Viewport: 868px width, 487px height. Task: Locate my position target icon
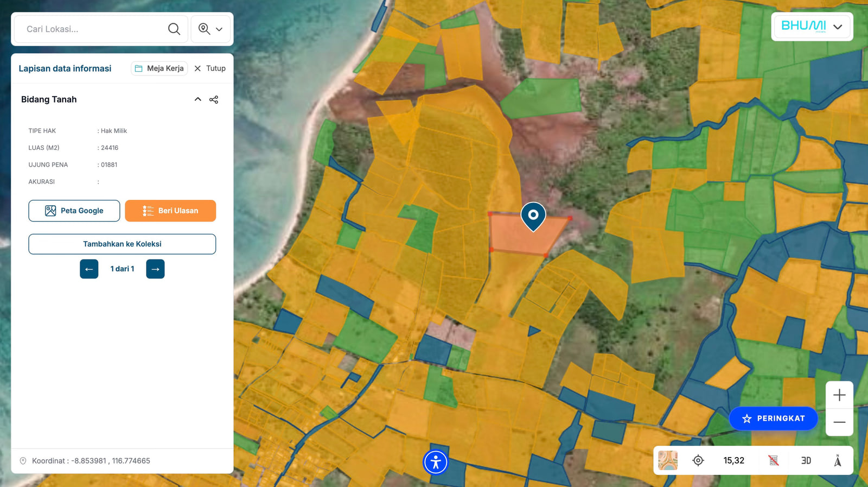pos(698,460)
